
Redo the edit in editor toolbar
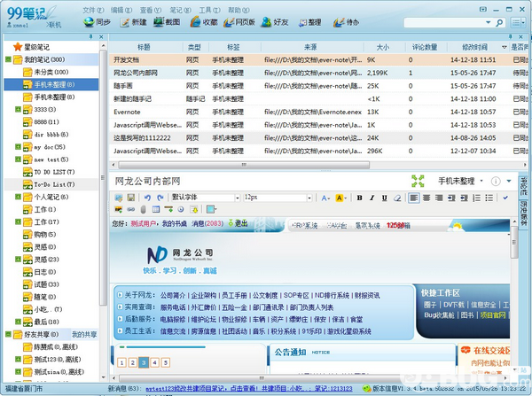click(x=160, y=198)
